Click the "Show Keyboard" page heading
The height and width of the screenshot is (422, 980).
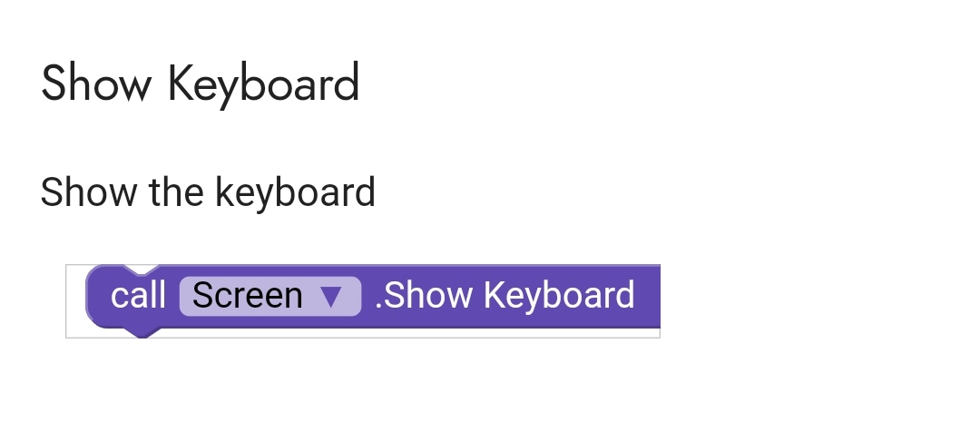201,83
